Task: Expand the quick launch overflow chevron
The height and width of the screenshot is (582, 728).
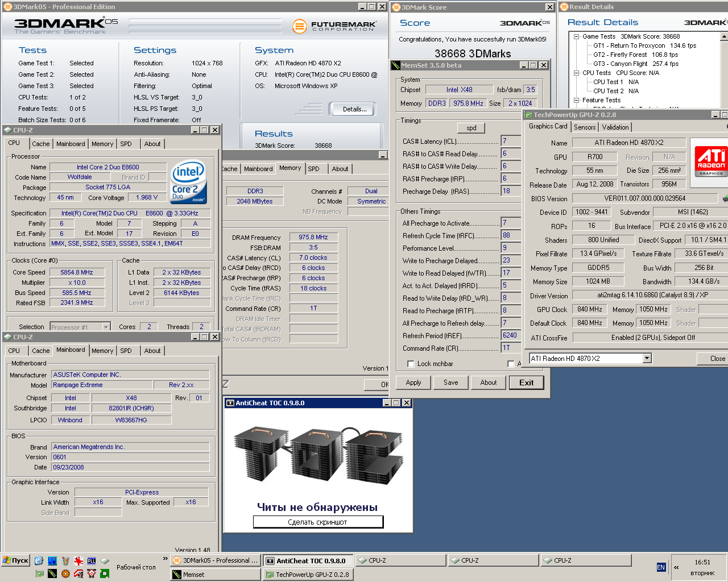Action: 165,559
